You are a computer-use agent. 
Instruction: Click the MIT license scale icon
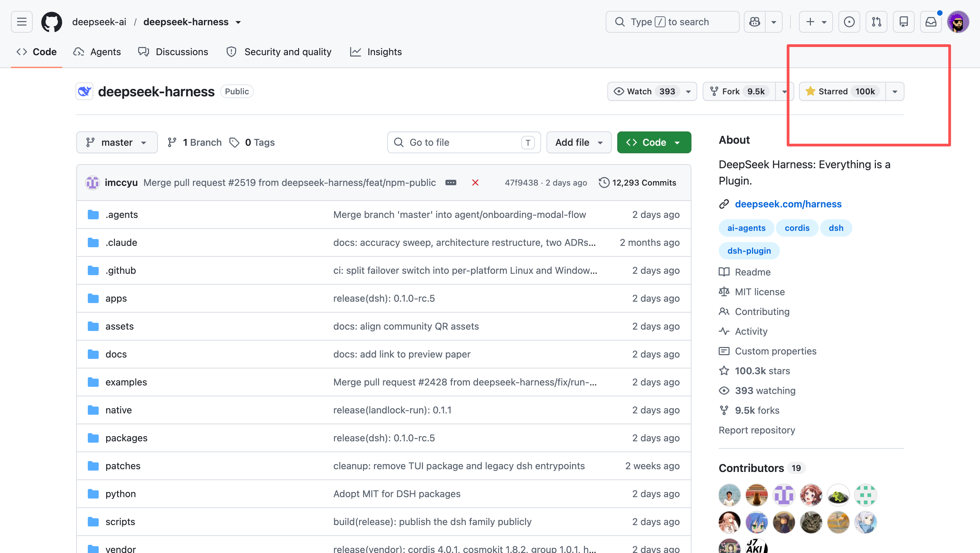point(724,292)
